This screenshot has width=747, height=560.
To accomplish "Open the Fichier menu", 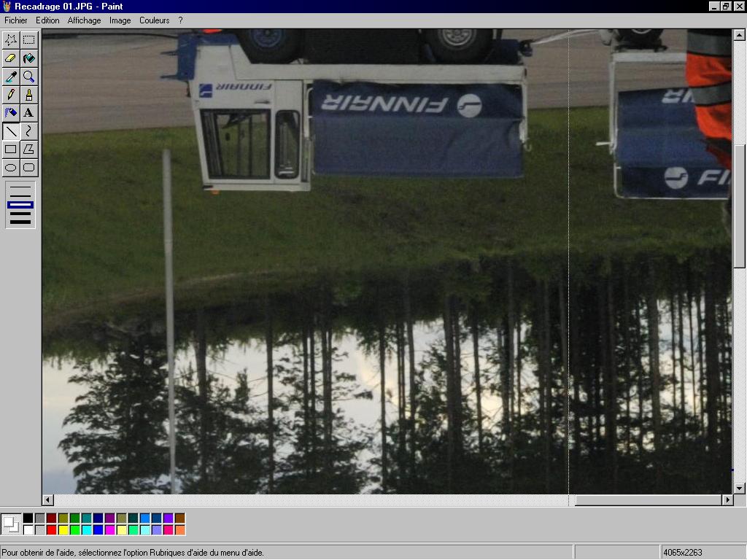I will pyautogui.click(x=16, y=20).
